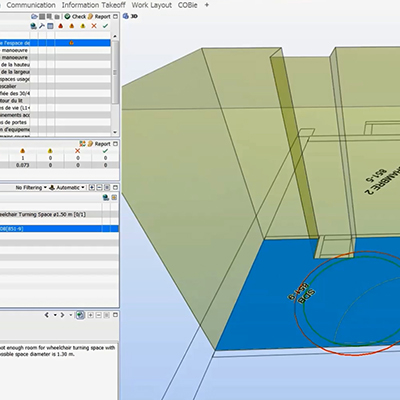
Task: Select orange warning icon in highlighted rule row
Action: tap(71, 43)
